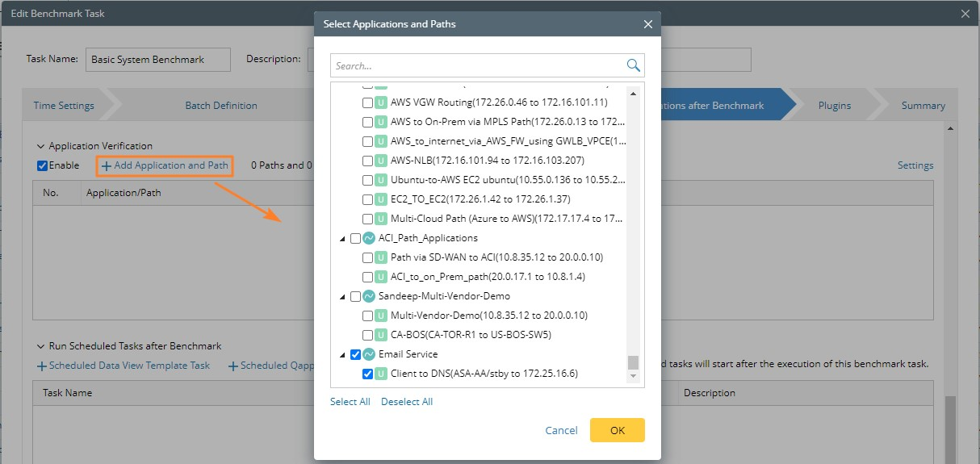Check the Multi-Vendor-Demo path checkbox
Image resolution: width=980 pixels, height=464 pixels.
367,316
